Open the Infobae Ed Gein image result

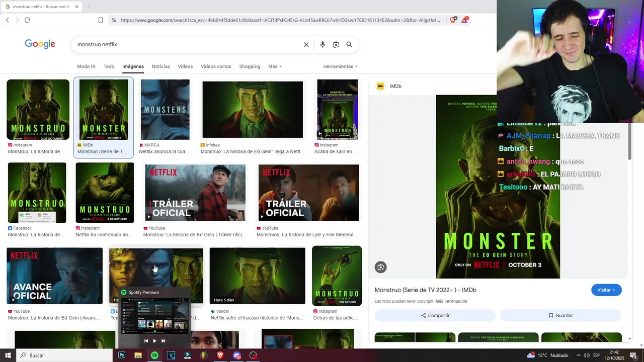click(x=253, y=110)
